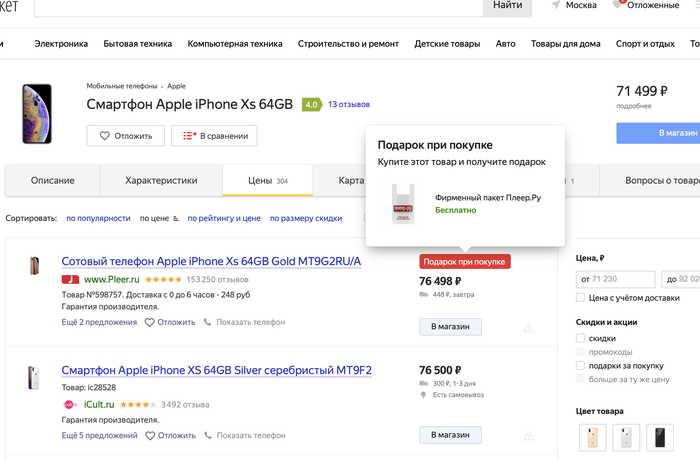Click the Москва location arrow icon
Image resolution: width=700 pixels, height=460 pixels.
pyautogui.click(x=556, y=5)
